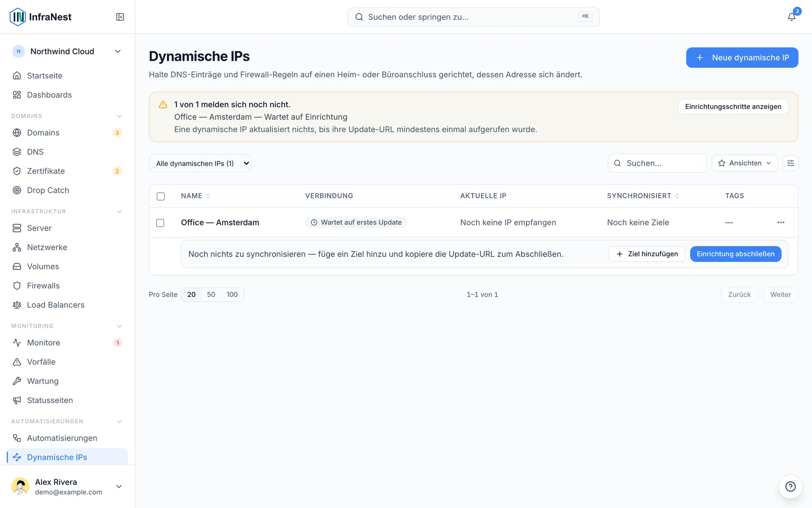
Task: Click the DNS layers icon
Action: [17, 152]
